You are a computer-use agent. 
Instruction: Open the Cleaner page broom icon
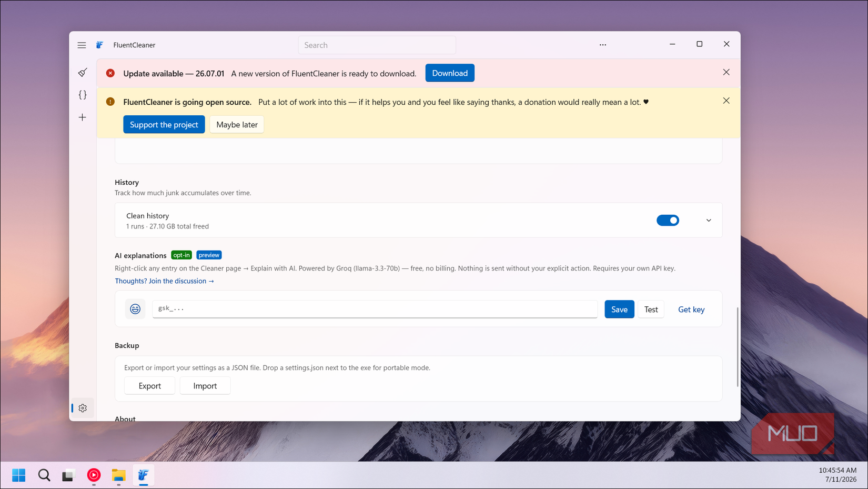click(83, 73)
